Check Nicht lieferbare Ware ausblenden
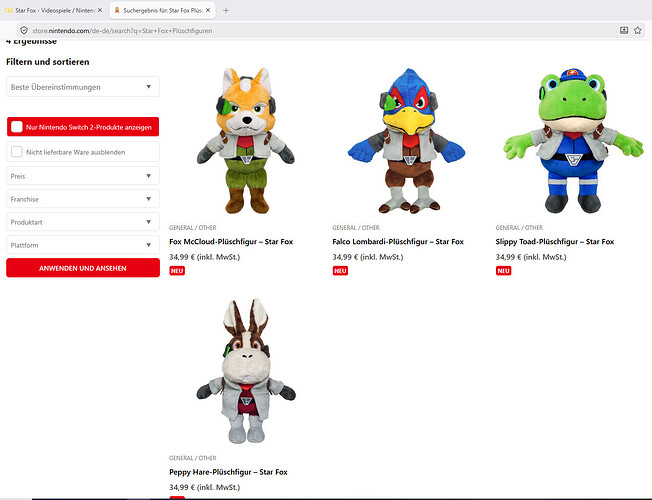 tap(17, 152)
